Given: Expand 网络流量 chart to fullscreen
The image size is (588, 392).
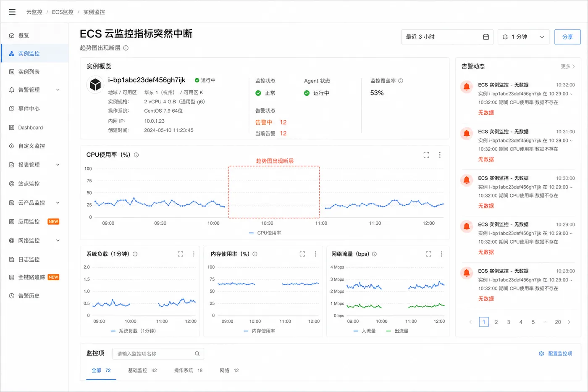Looking at the screenshot, I should point(428,254).
